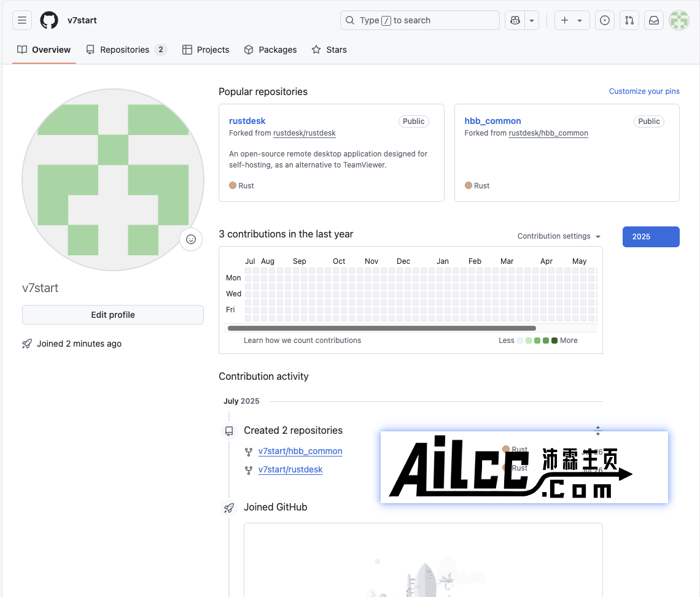The height and width of the screenshot is (597, 700).
Task: Click fork icon beside v7start/rustdesk
Action: tap(249, 470)
